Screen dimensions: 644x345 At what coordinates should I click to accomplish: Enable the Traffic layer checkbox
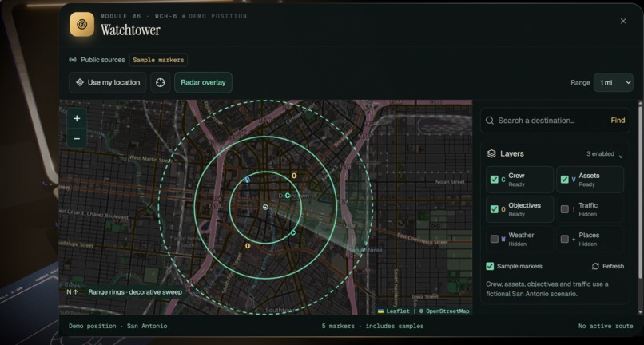(x=565, y=209)
